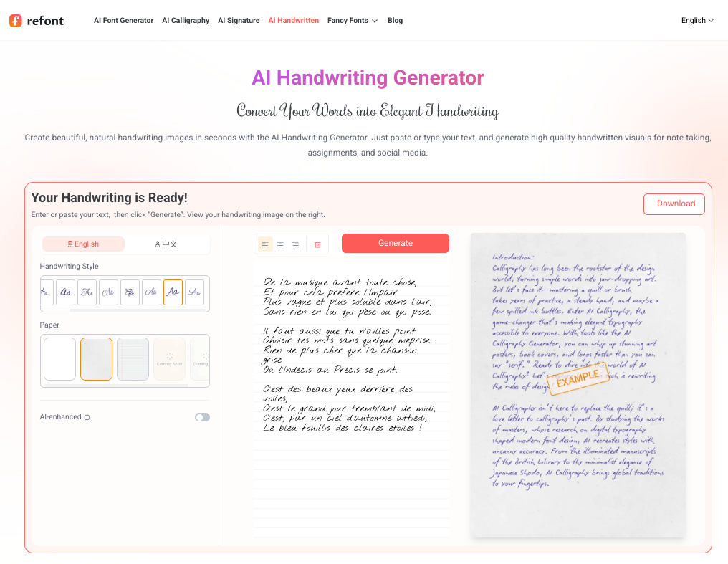Expand the Fancy Fonts menu
This screenshot has height=564, width=728.
[x=352, y=21]
